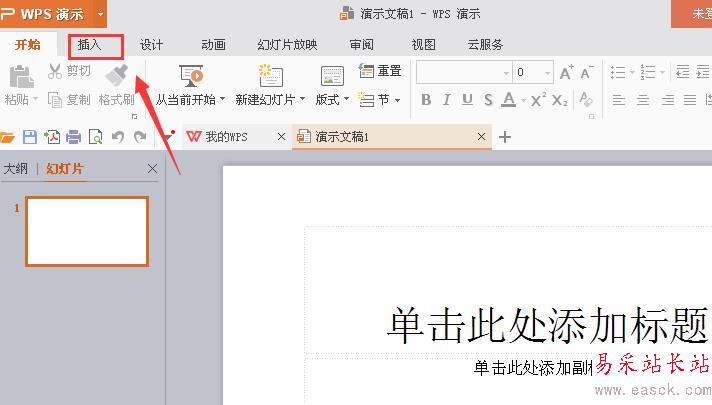Switch to My WPS document tab

pyautogui.click(x=227, y=137)
